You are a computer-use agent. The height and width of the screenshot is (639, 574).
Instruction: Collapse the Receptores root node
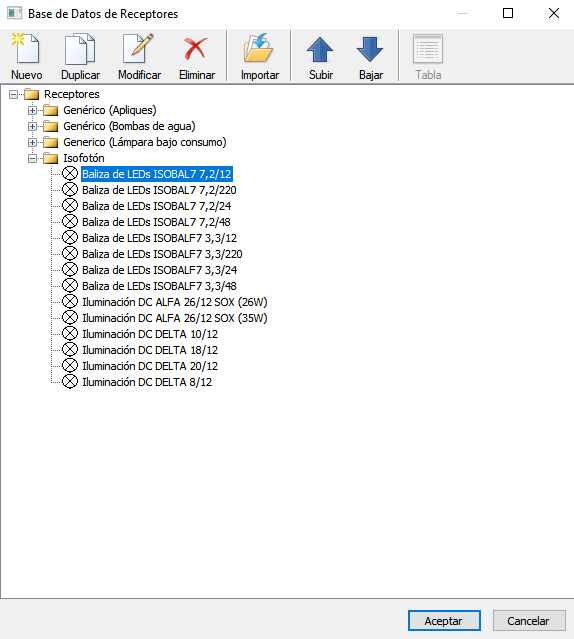13,95
